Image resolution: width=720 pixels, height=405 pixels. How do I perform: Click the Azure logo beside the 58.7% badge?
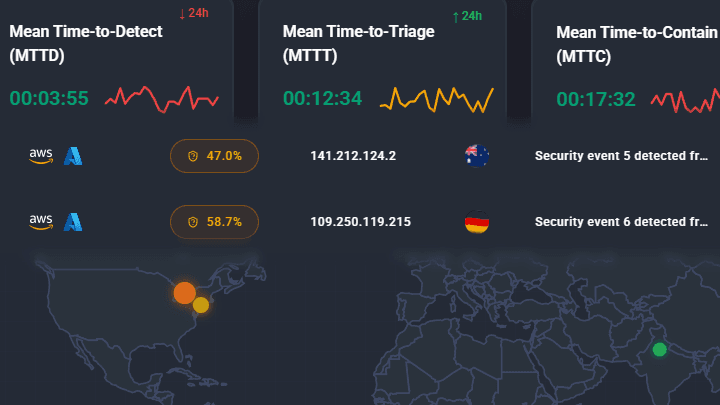pyautogui.click(x=73, y=222)
